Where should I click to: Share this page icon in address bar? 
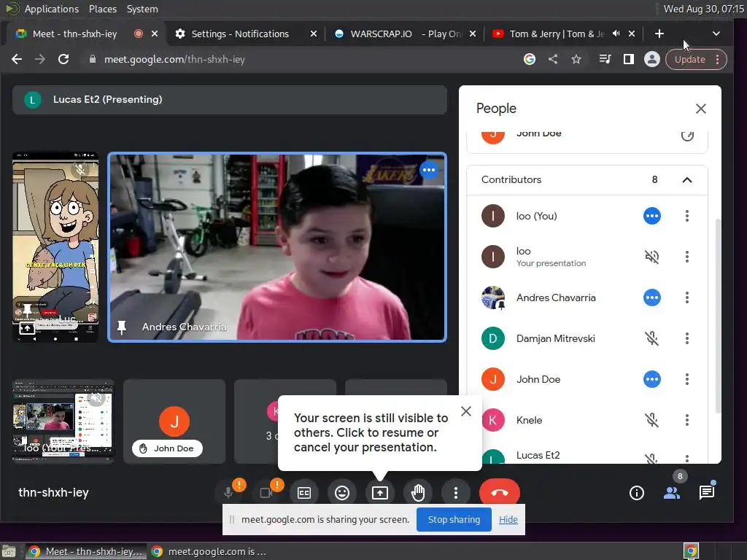[553, 59]
